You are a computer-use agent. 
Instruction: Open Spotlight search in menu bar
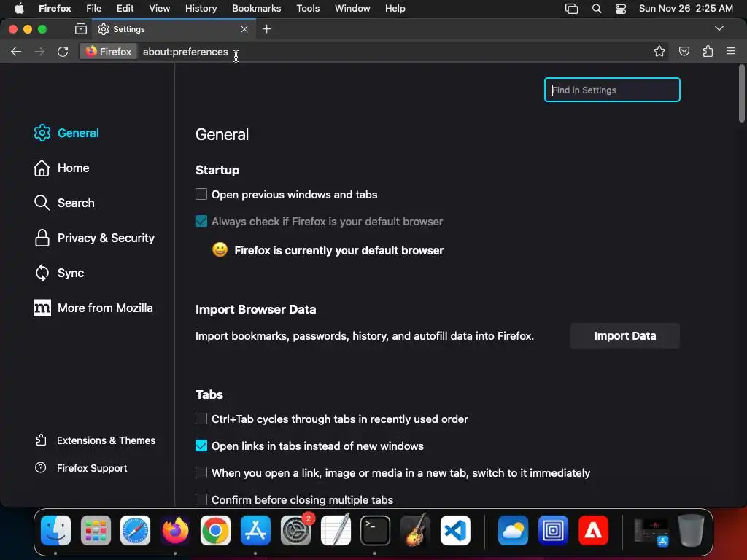click(597, 8)
